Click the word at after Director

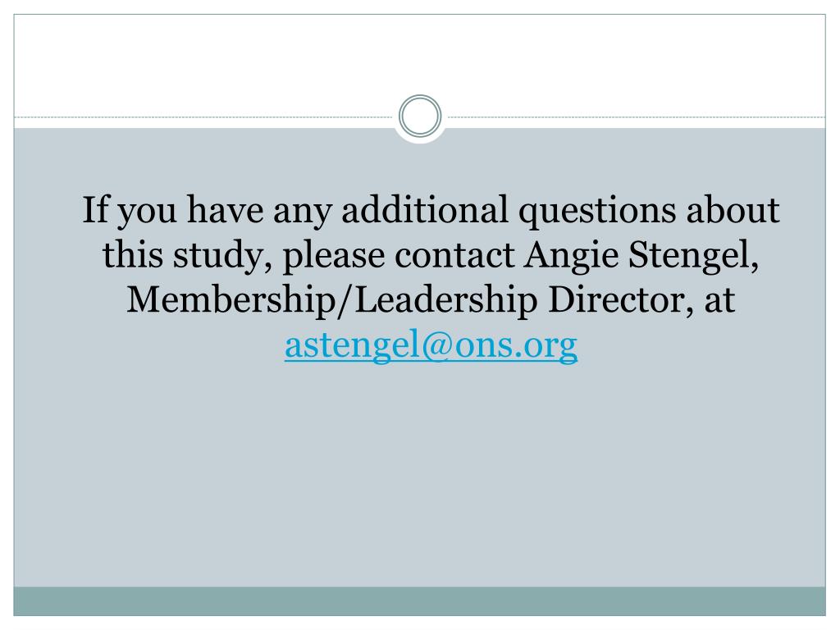(719, 301)
